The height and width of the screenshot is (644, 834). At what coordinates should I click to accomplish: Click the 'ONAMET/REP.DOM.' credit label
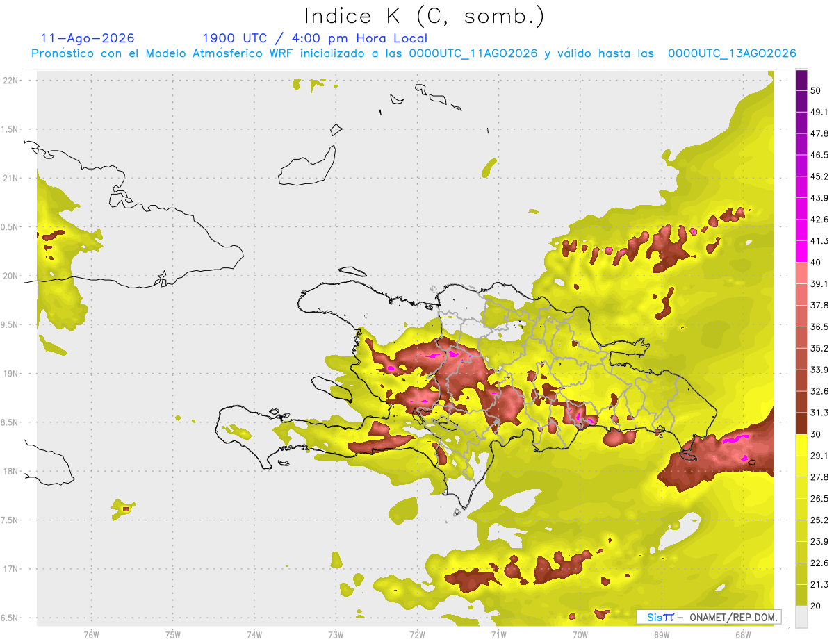733,617
